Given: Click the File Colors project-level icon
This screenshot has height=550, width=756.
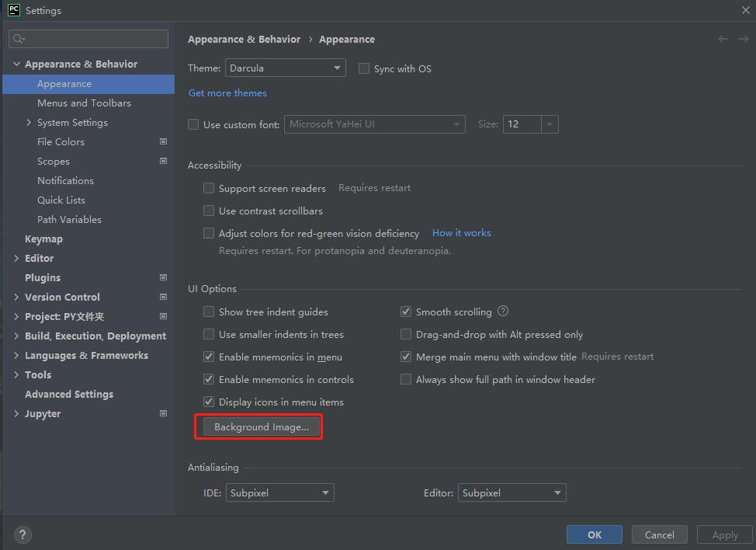Looking at the screenshot, I should [163, 141].
